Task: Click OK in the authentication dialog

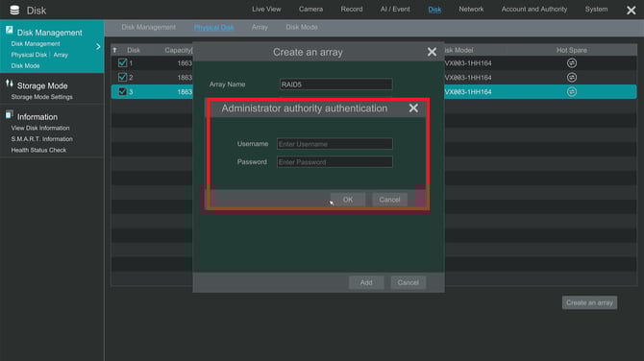Action: (348, 200)
